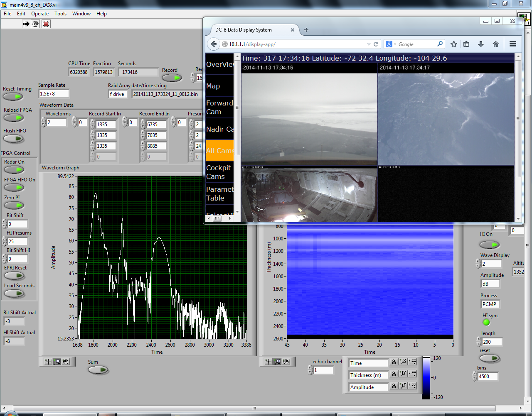Open the URL bar history dropdown arrow
Viewport: 532px width, 416px height.
point(368,44)
